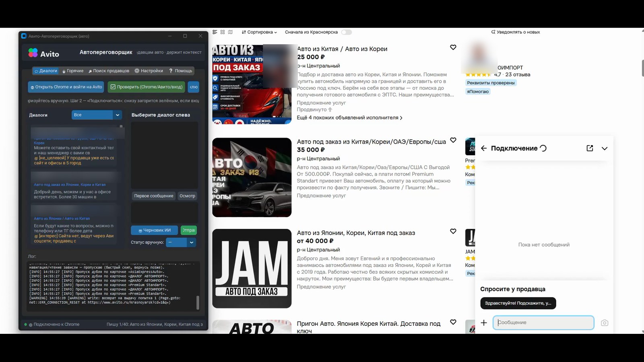The width and height of the screenshot is (644, 362).
Task: Click the partially hidden blue connect button
Action: 194,87
